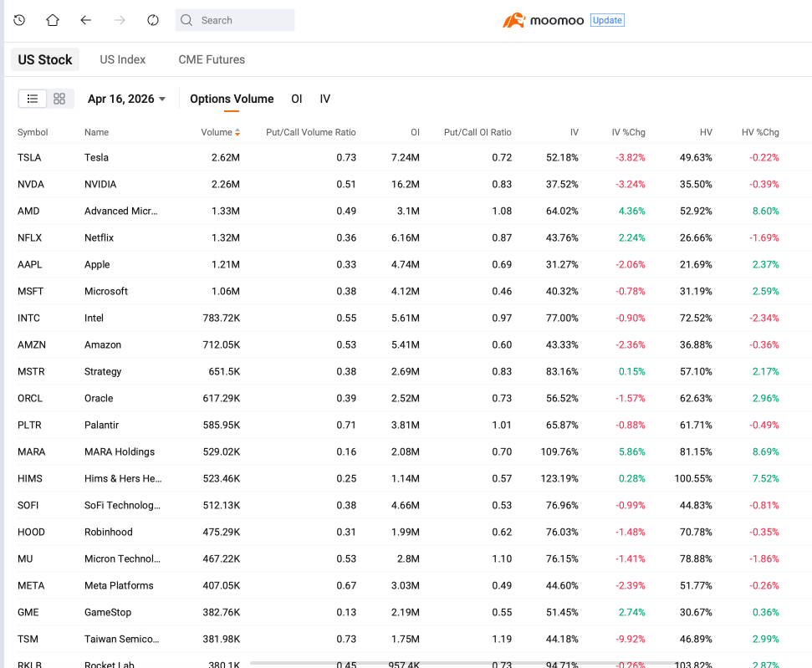Open the history clock icon
Viewport: 812px width, 668px height.
pyautogui.click(x=19, y=20)
